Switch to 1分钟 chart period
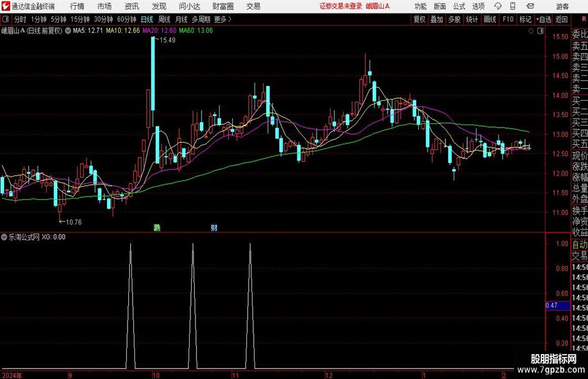Screen dimensions: 588x379 pyautogui.click(x=39, y=19)
